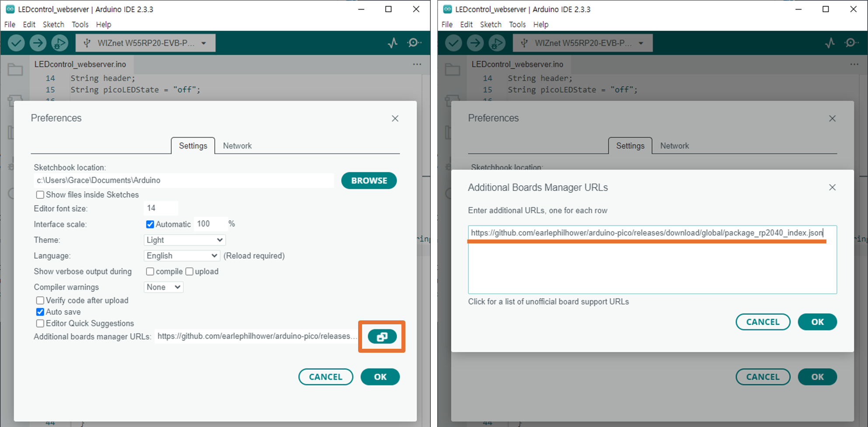Open list of unofficial board support URLs
The height and width of the screenshot is (427, 868).
click(x=548, y=302)
